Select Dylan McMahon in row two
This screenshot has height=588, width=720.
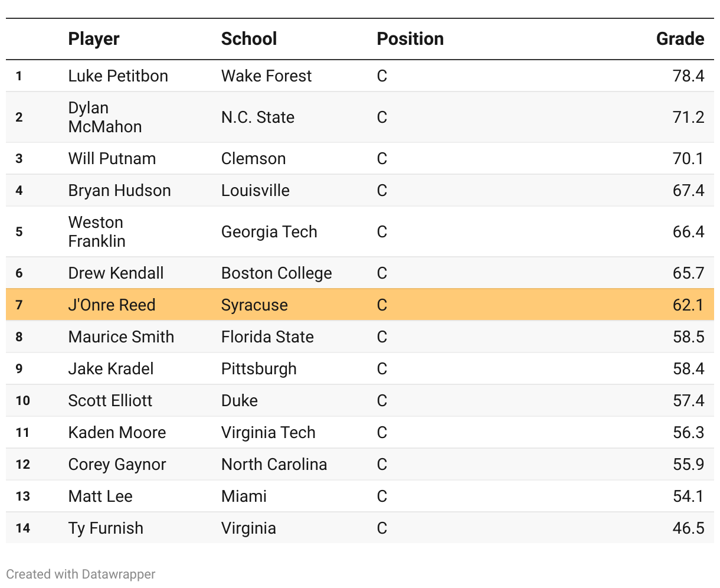104,117
